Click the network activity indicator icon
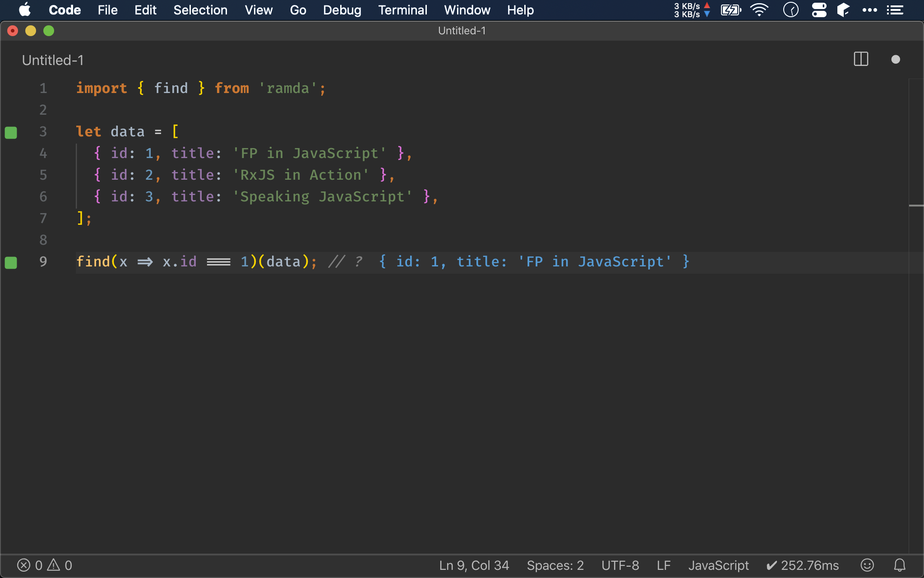This screenshot has width=924, height=578. [688, 10]
